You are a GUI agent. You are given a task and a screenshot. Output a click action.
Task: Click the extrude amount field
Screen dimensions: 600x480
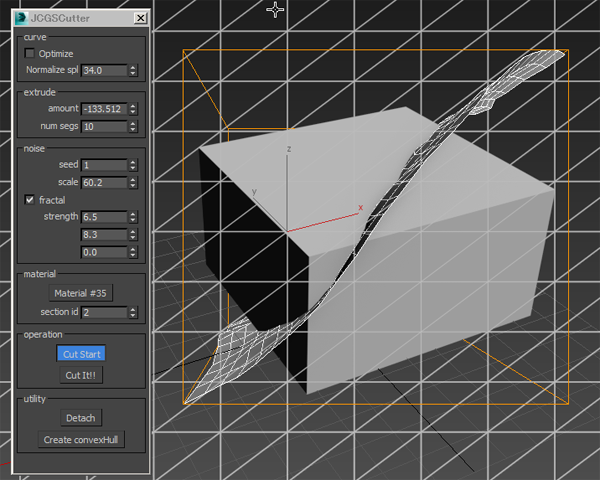tap(104, 109)
